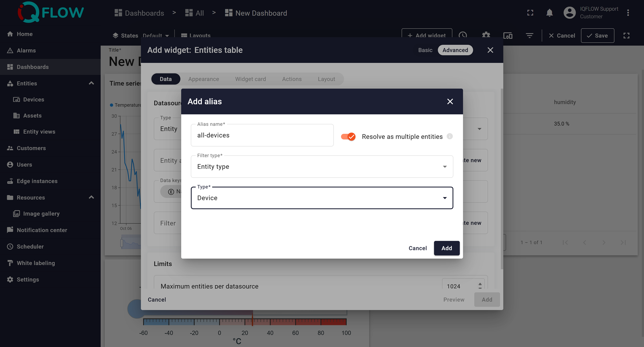
Task: Select the Advanced mode toggle
Action: [x=455, y=50]
